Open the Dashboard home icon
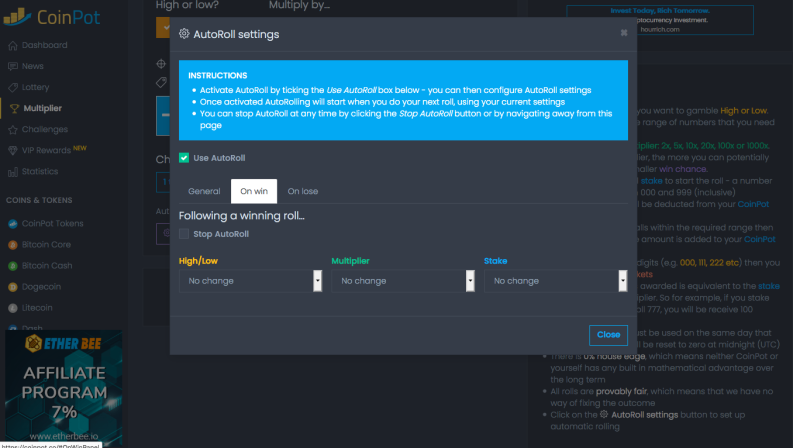The height and width of the screenshot is (448, 793). tap(13, 46)
